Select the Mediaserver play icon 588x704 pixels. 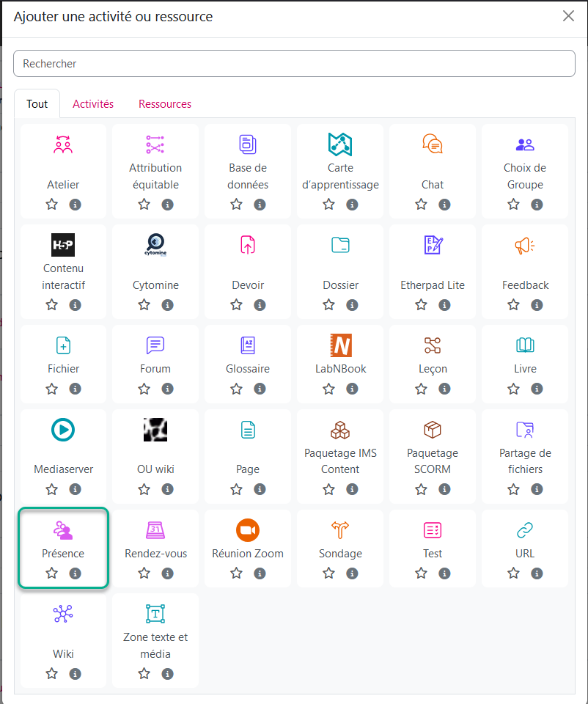pyautogui.click(x=63, y=430)
